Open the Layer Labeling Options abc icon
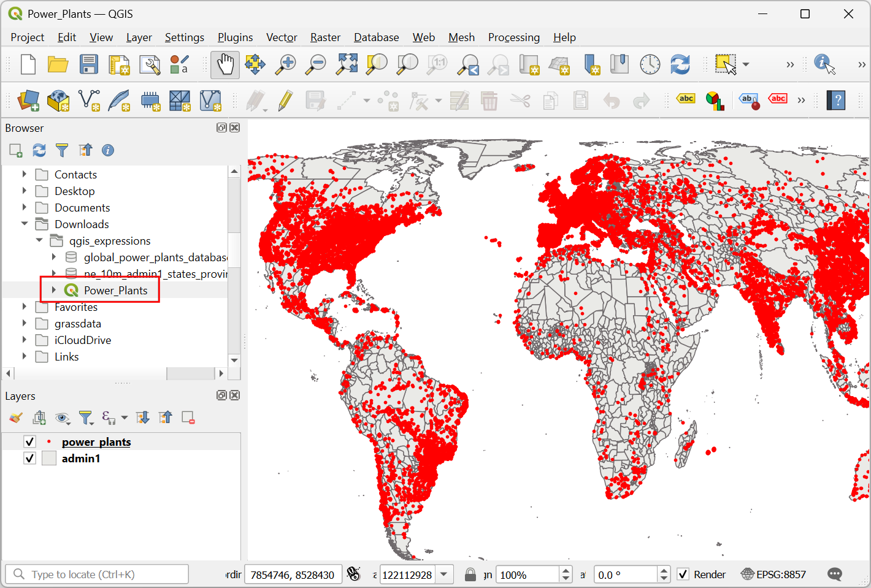Image resolution: width=871 pixels, height=588 pixels. [x=686, y=99]
